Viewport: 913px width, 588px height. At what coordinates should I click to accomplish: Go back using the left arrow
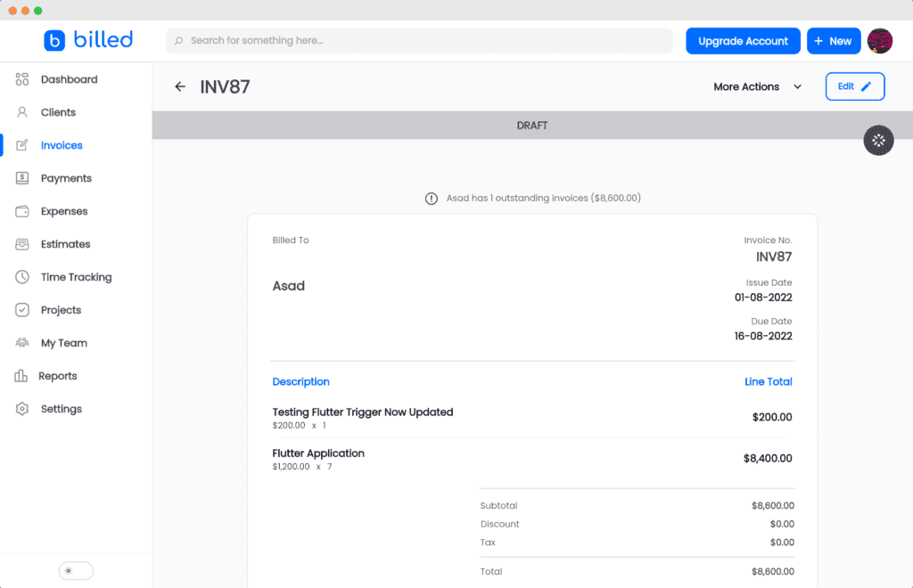coord(180,86)
